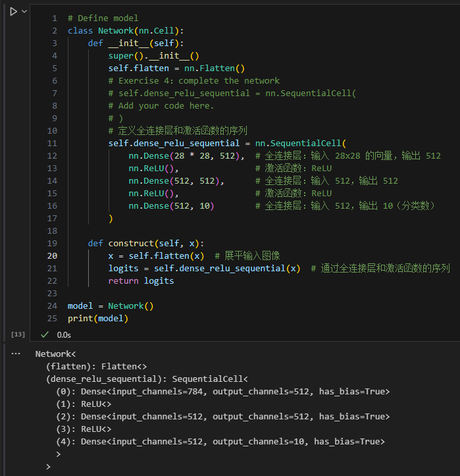The width and height of the screenshot is (460, 476).
Task: Click output line '(0): Dense<input_channels=784'
Action: coord(222,392)
